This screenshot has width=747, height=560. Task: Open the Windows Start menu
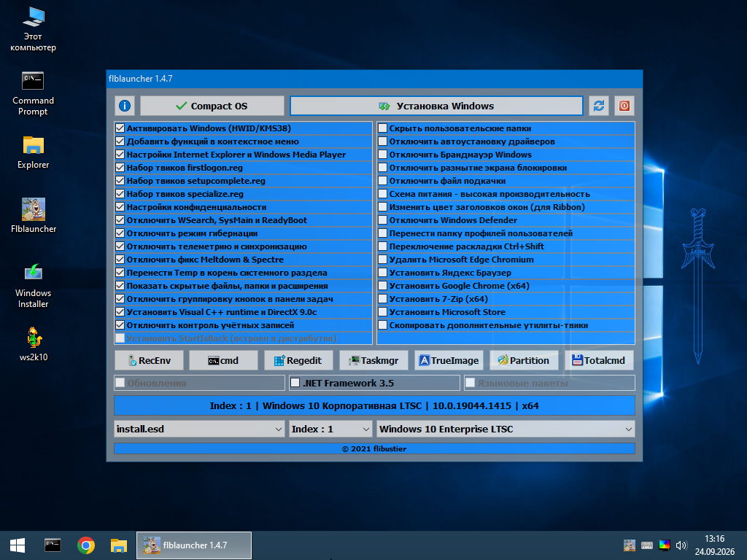point(18,545)
